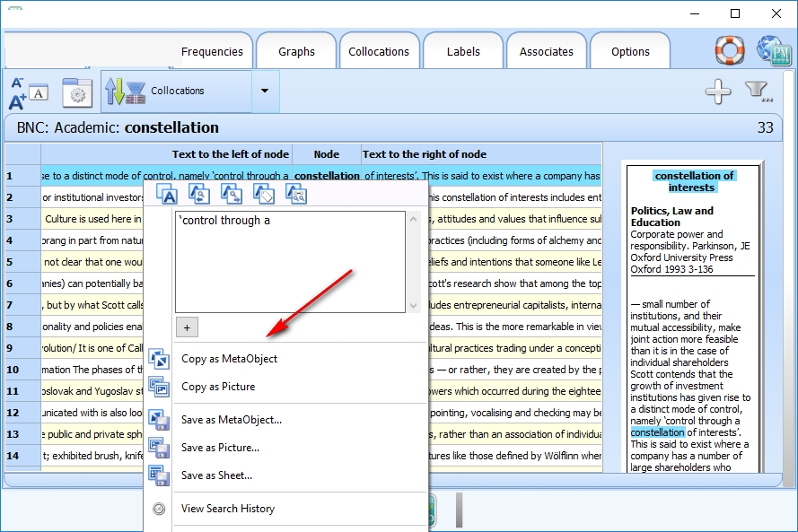Click the lifebuoy help icon
Image resolution: width=798 pixels, height=532 pixels.
pos(730,49)
